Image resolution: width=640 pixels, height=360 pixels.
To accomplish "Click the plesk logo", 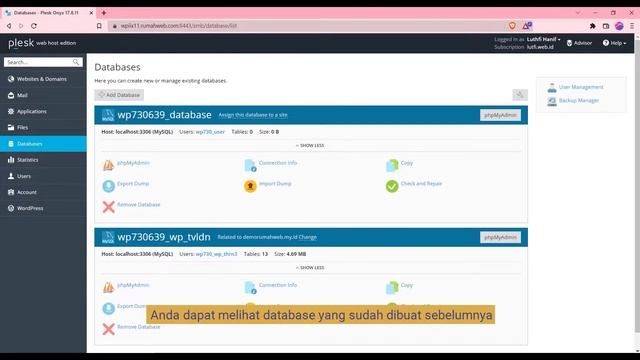I will pyautogui.click(x=21, y=43).
